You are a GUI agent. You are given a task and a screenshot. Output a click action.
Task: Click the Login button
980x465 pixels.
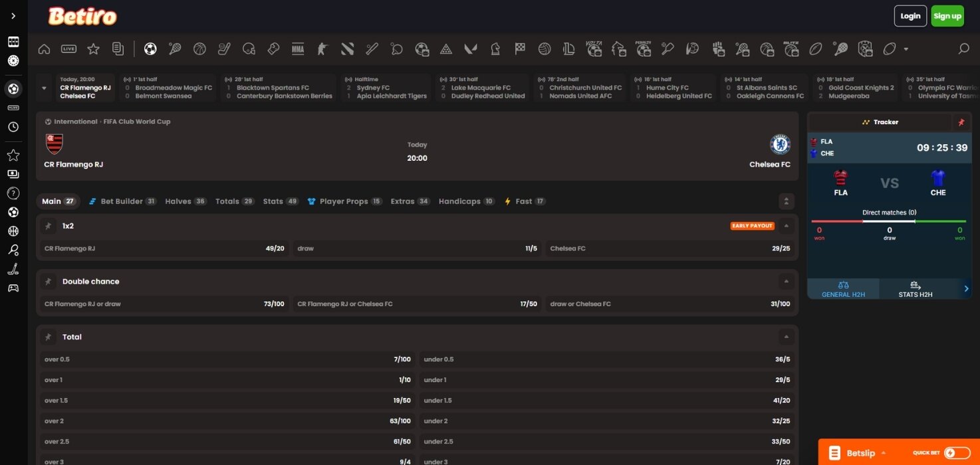coord(910,16)
